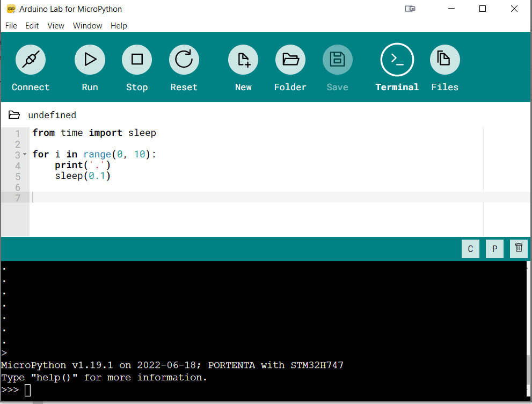Click the Connect board icon
Screen dimensions: 532x404
[30, 59]
